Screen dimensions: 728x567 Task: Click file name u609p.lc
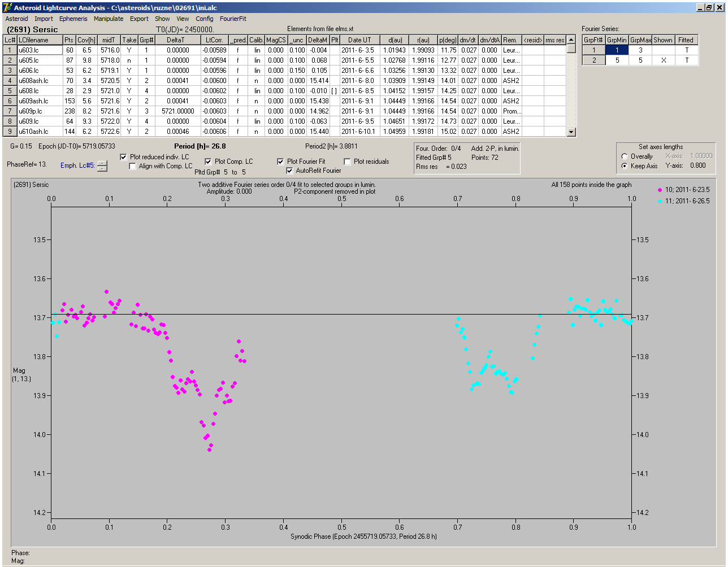pyautogui.click(x=40, y=111)
